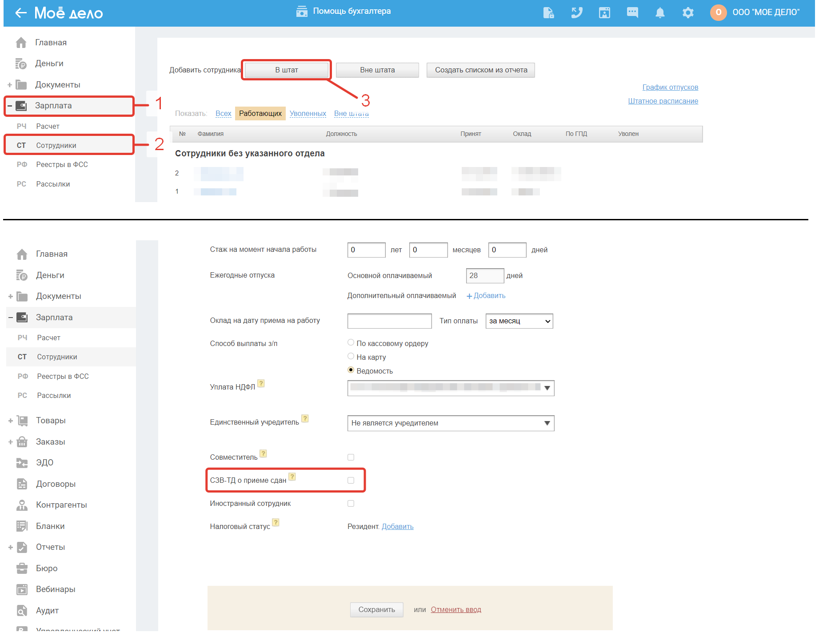Viewport: 819px width, 644px height.
Task: Click the Сохранить button
Action: tap(377, 610)
